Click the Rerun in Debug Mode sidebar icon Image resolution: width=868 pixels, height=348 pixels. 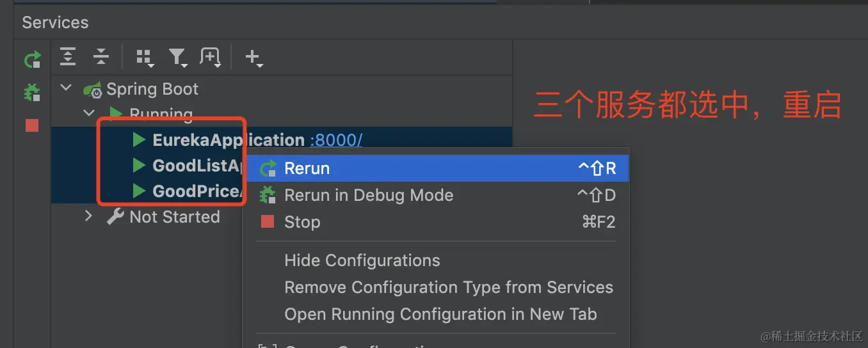32,93
